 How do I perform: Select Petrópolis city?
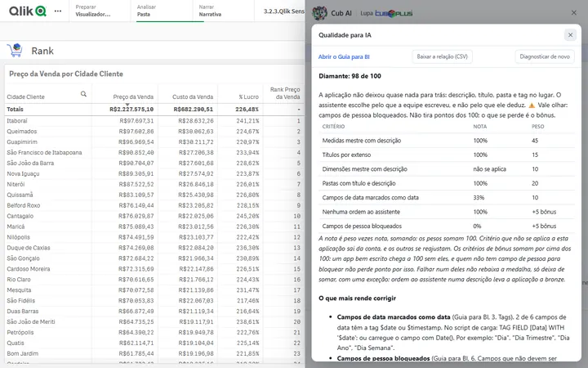click(20, 332)
